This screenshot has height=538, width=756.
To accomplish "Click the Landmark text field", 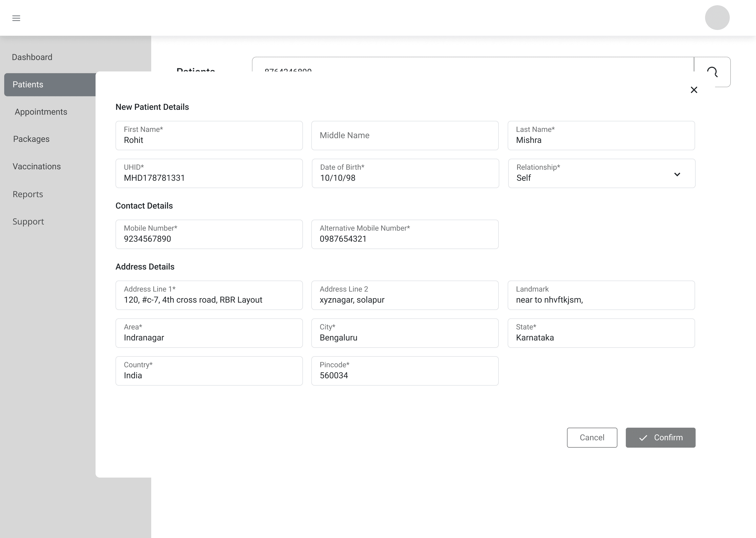I will (x=601, y=296).
